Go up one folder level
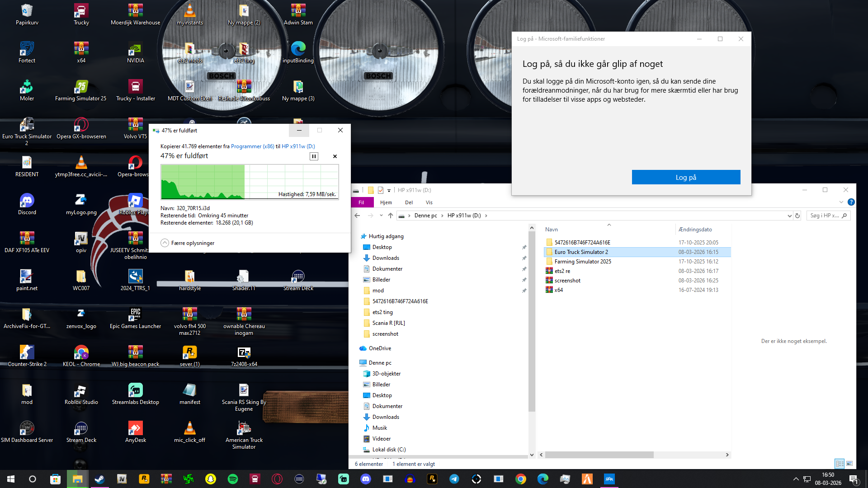The width and height of the screenshot is (868, 488). coord(391,216)
